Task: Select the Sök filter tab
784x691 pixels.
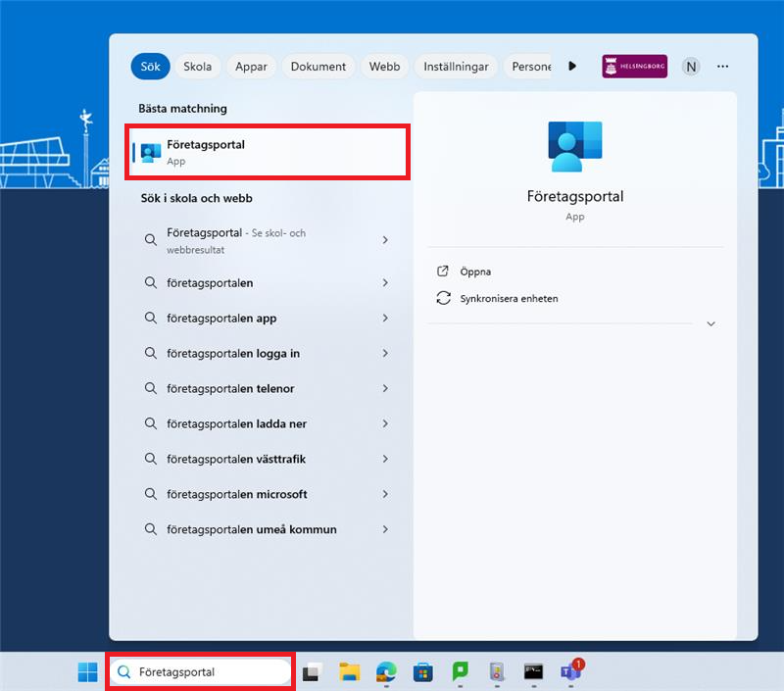Action: [x=151, y=67]
